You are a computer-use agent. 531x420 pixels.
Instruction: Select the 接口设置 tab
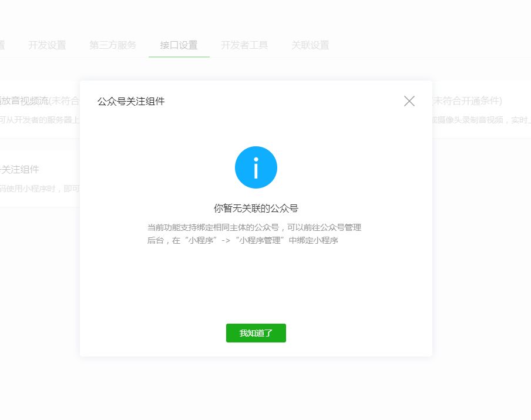pyautogui.click(x=179, y=45)
